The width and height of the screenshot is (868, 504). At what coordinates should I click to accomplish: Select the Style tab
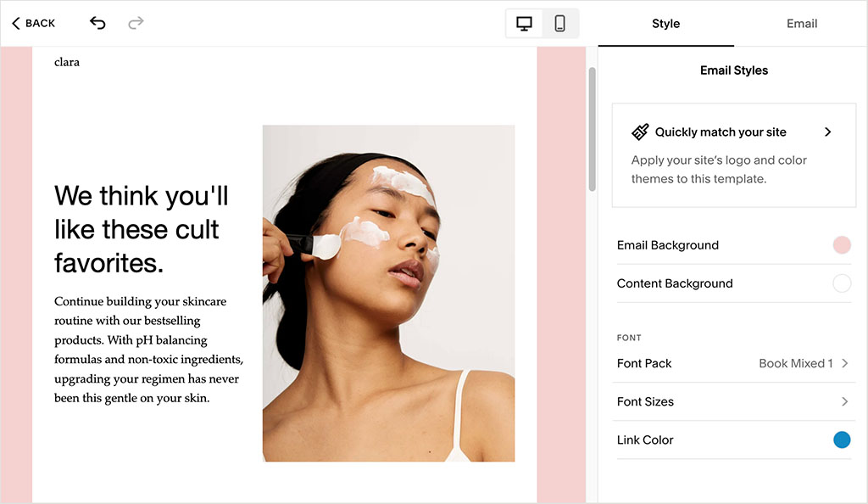coord(665,24)
